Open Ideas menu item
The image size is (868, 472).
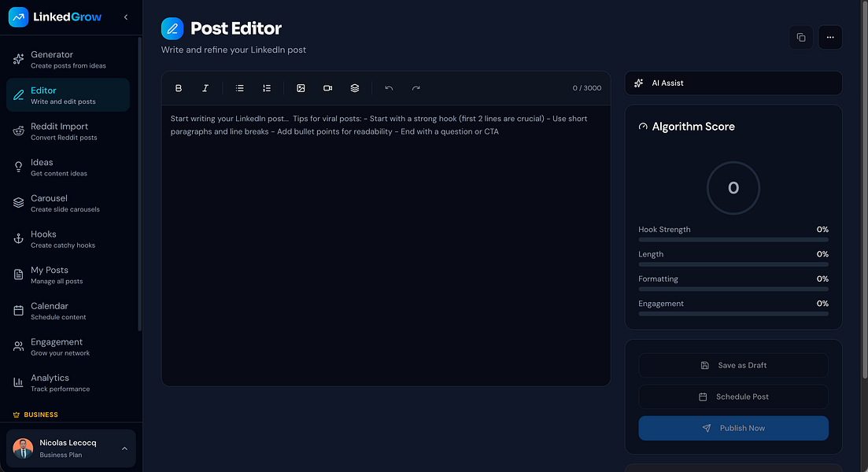coord(68,167)
